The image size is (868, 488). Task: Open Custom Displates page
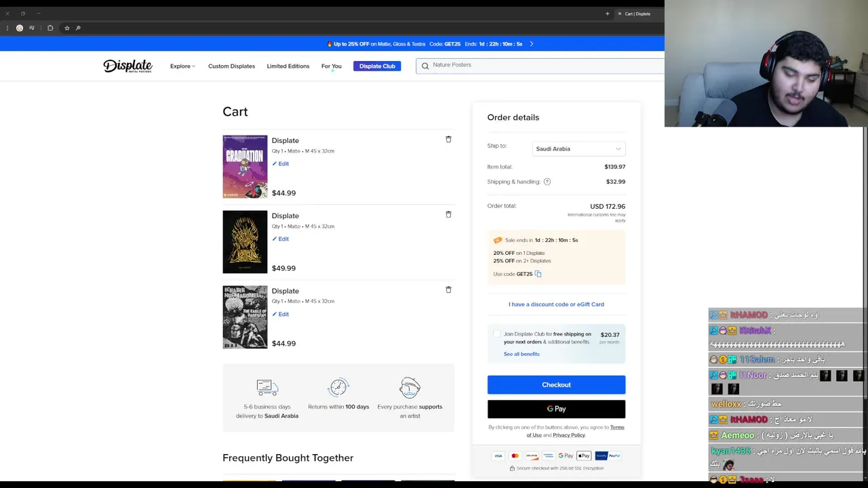(x=231, y=66)
